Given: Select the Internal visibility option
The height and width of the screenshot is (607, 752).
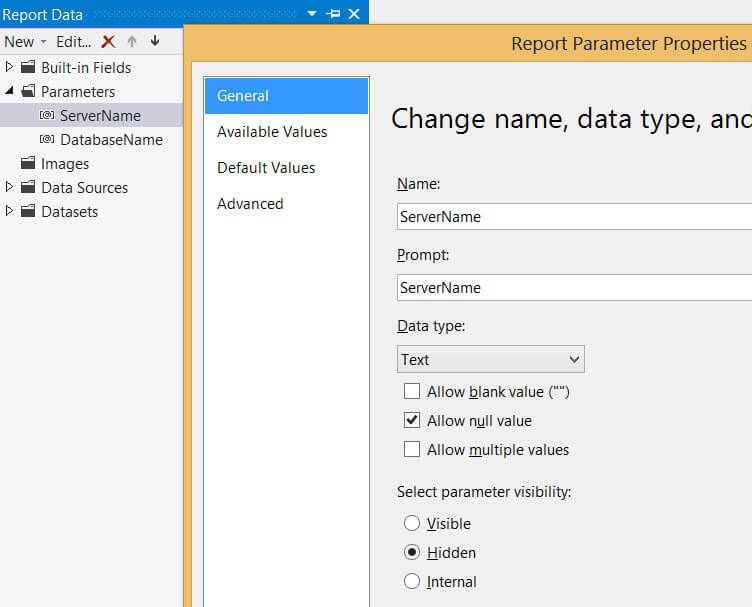Looking at the screenshot, I should click(x=412, y=582).
